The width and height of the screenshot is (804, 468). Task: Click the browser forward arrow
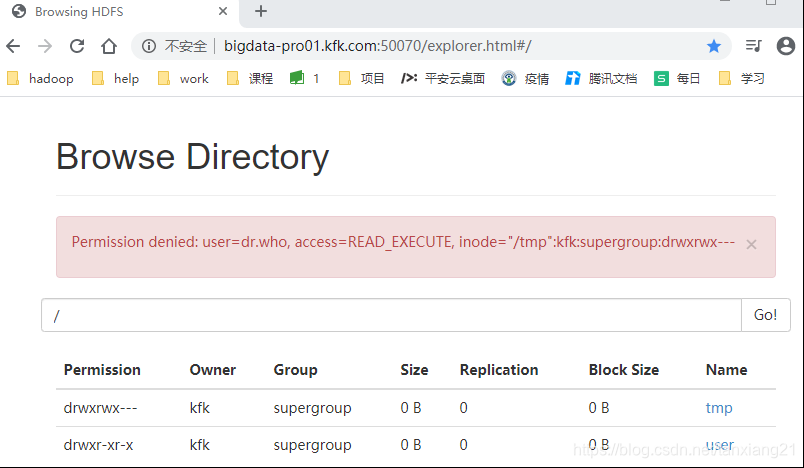[45, 46]
